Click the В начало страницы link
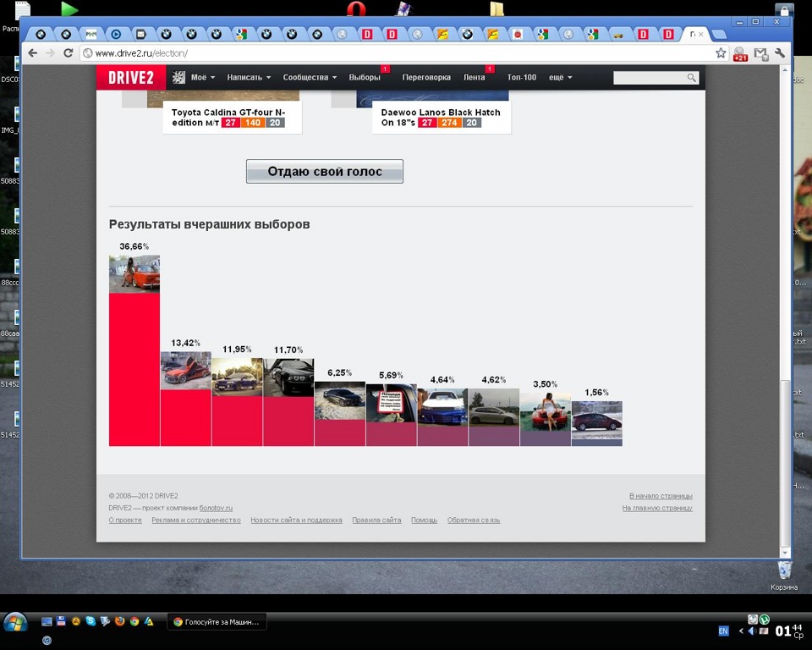This screenshot has width=812, height=650. click(x=661, y=496)
